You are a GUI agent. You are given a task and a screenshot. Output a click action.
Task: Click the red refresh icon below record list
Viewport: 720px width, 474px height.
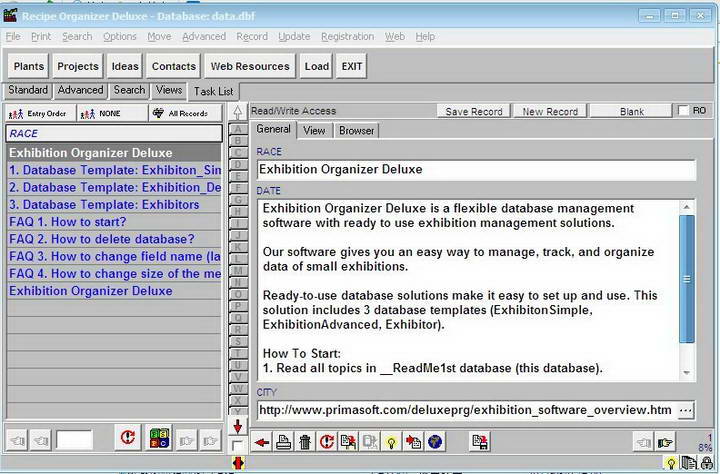tap(128, 438)
